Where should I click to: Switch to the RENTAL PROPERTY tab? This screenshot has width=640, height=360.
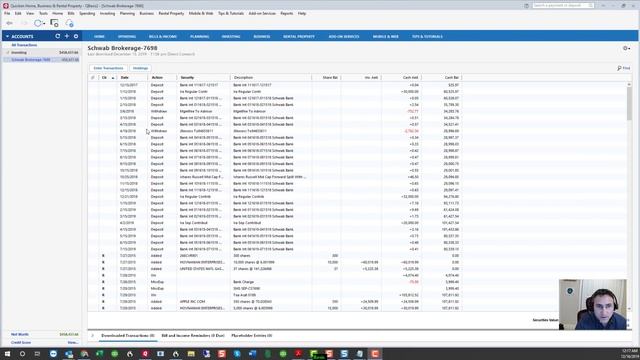tap(299, 37)
